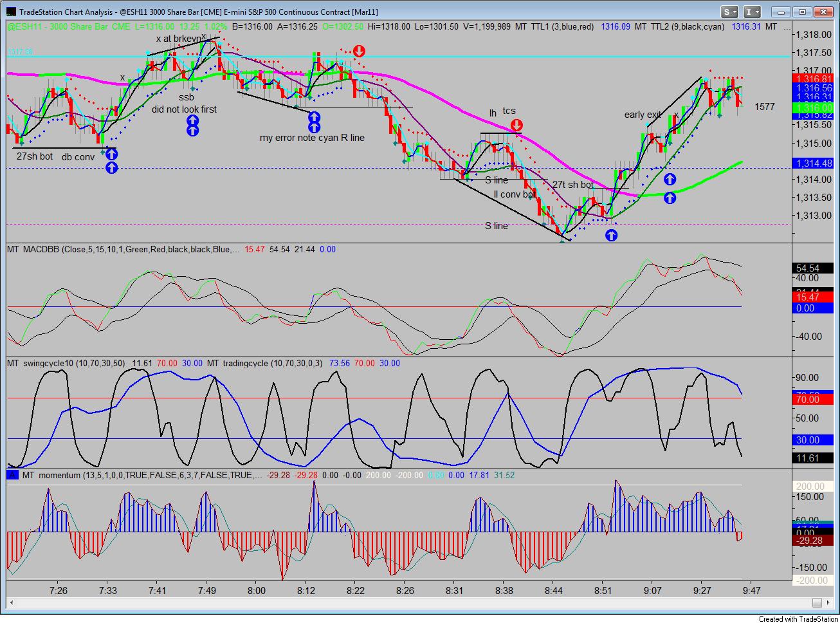This screenshot has width=840, height=623.
Task: Select the '27t sh bot' annotation text
Action: (573, 185)
